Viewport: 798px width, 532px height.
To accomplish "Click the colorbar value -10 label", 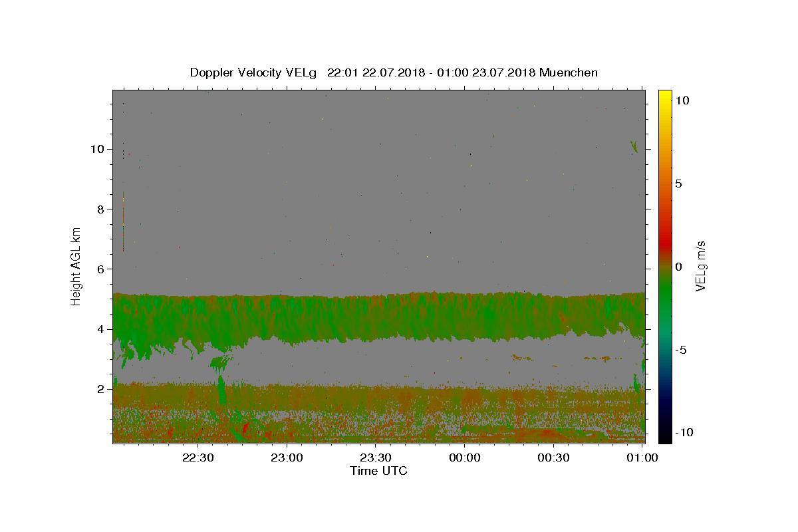I will (x=683, y=432).
